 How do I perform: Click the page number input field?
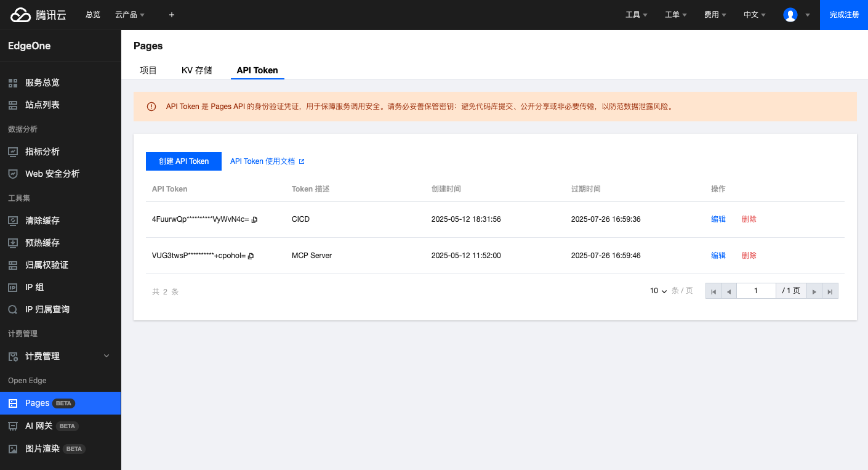click(756, 291)
